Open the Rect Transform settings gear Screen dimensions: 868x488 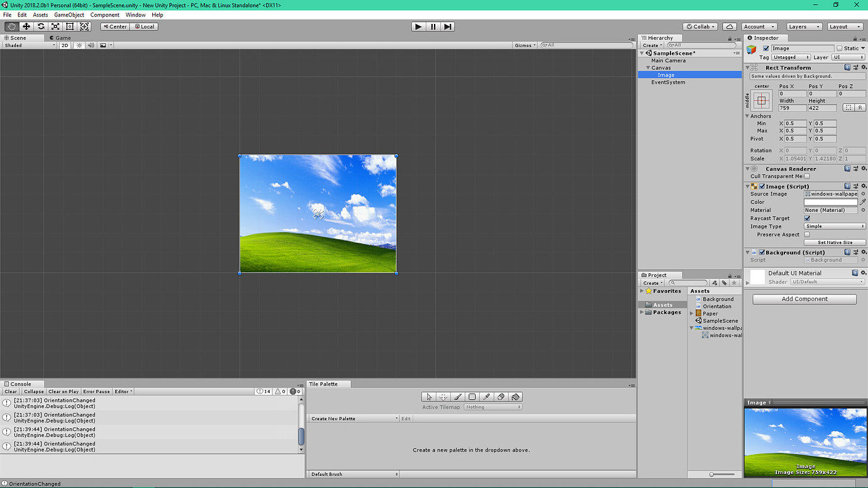864,67
